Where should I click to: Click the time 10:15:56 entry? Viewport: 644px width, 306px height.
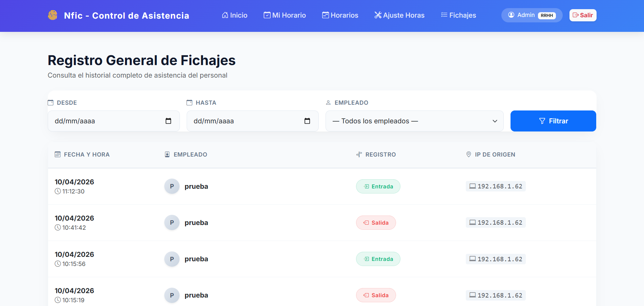[70, 264]
